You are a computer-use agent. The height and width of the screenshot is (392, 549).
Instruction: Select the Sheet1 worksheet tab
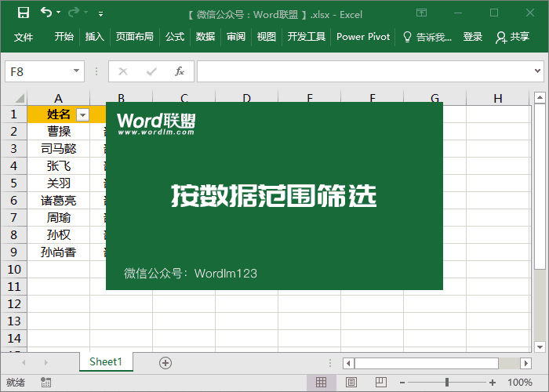pos(106,361)
